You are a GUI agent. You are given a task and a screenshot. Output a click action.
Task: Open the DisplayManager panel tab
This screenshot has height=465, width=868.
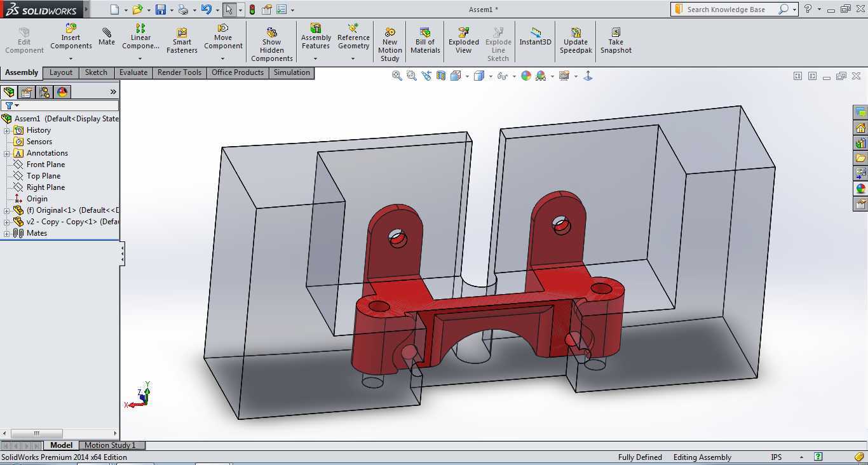[x=62, y=92]
